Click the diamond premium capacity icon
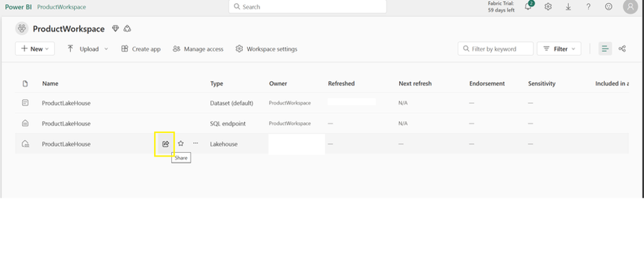 click(x=116, y=29)
